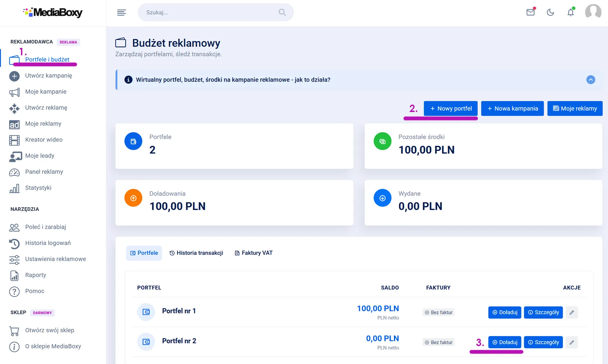Click the Nowy portfel button
Viewport: 608px width, 364px height.
point(451,108)
